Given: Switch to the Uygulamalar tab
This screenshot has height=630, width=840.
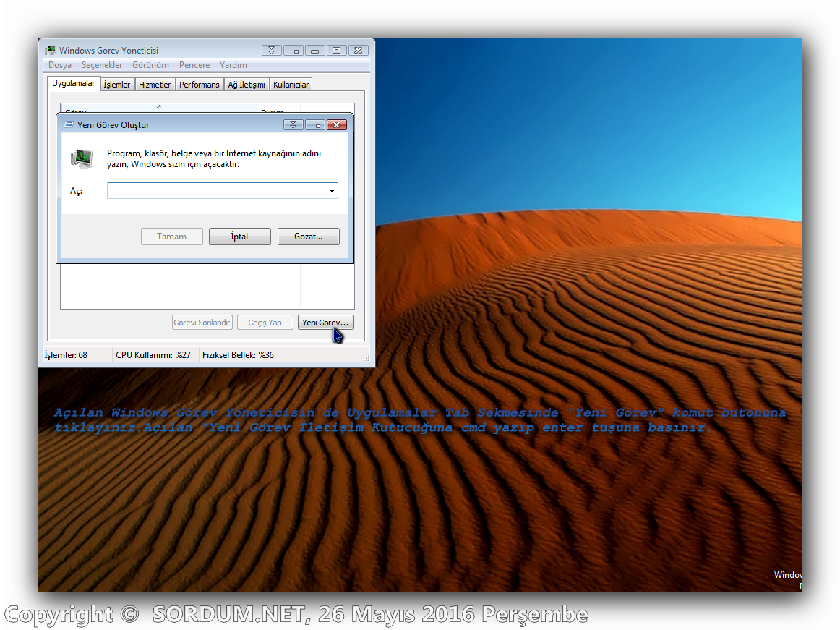Looking at the screenshot, I should point(74,84).
